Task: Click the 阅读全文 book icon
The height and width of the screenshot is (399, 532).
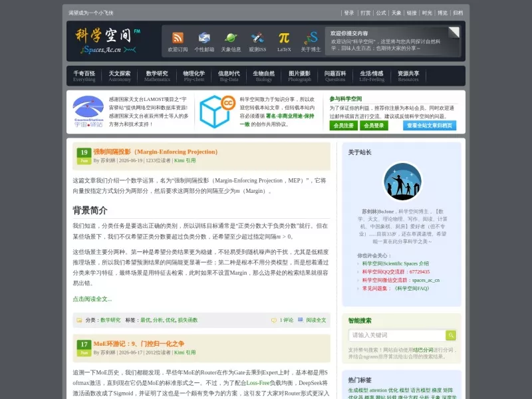Action: coord(301,320)
